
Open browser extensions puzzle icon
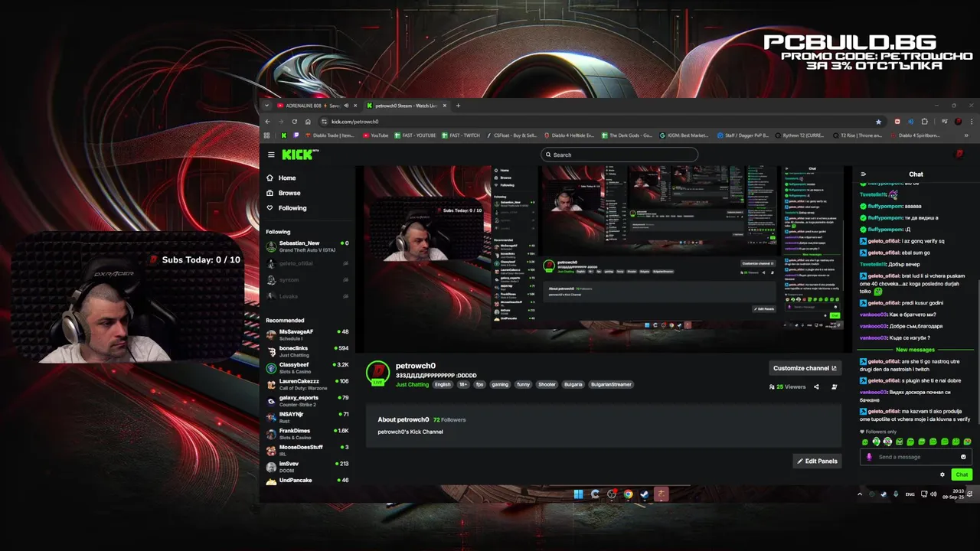[x=925, y=122]
